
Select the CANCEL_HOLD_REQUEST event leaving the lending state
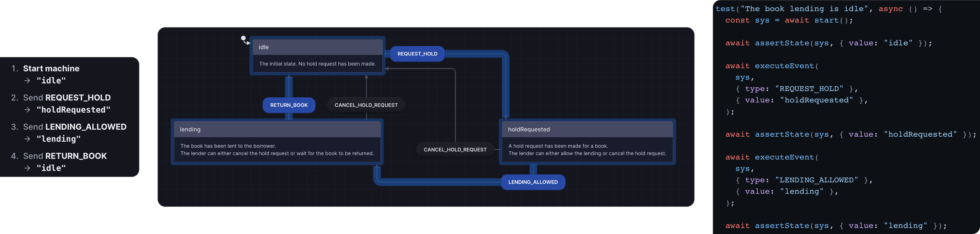366,105
